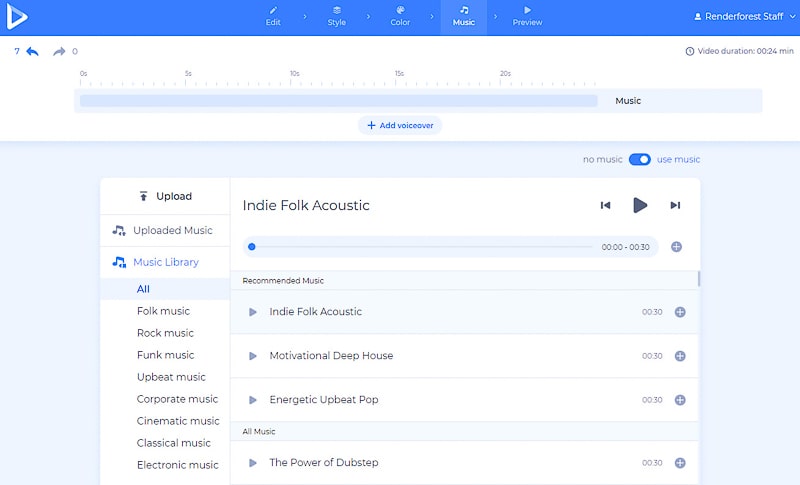Toggle the use music switch
The image size is (800, 485).
click(640, 159)
